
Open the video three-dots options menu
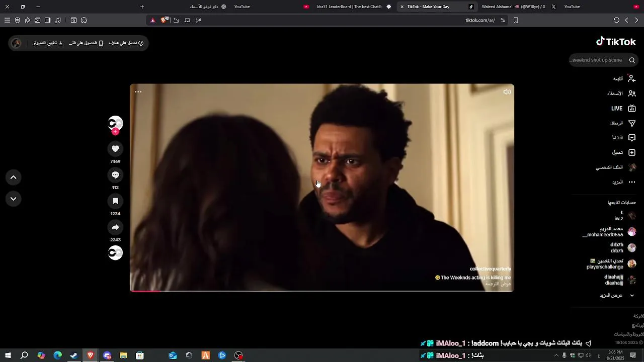point(138,92)
